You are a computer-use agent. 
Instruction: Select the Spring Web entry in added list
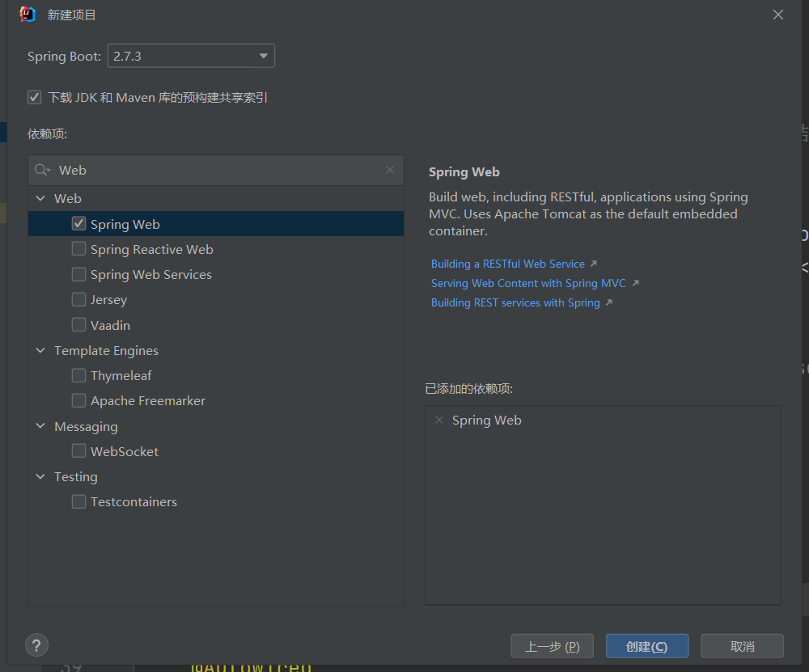click(x=486, y=421)
